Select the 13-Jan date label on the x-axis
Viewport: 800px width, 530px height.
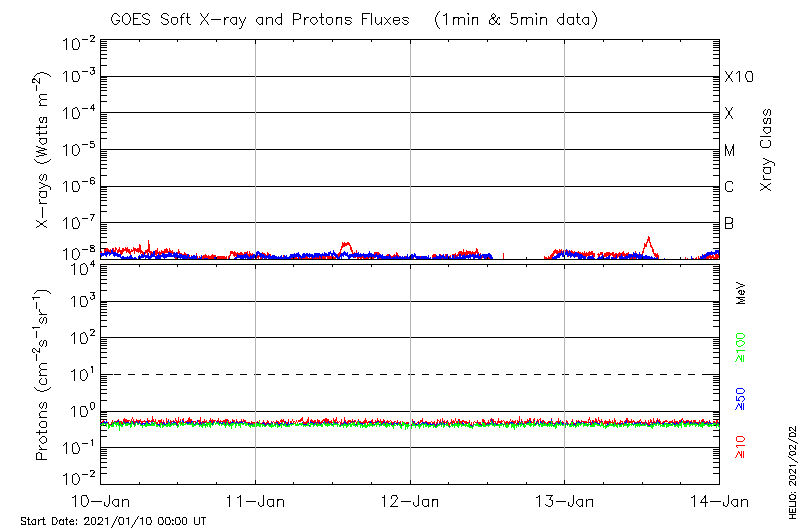point(565,501)
